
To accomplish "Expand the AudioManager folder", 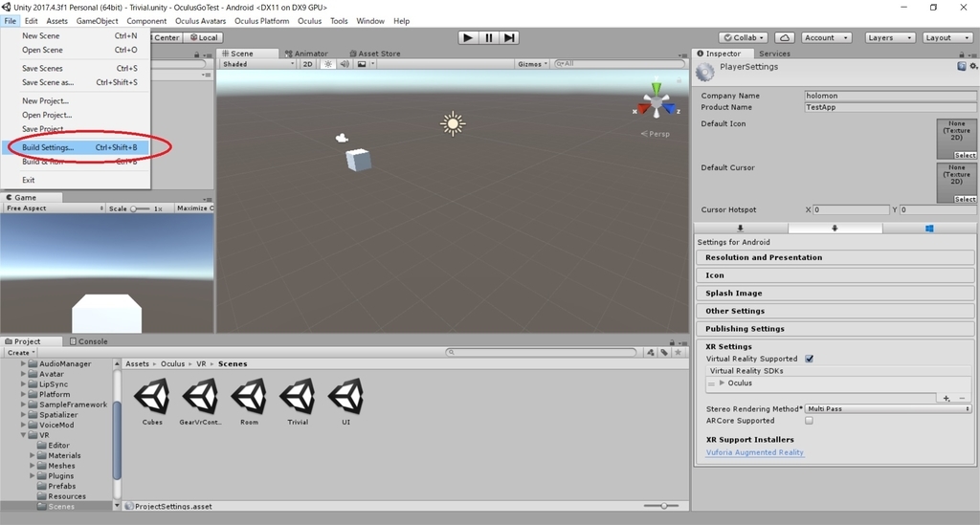I will pos(24,363).
